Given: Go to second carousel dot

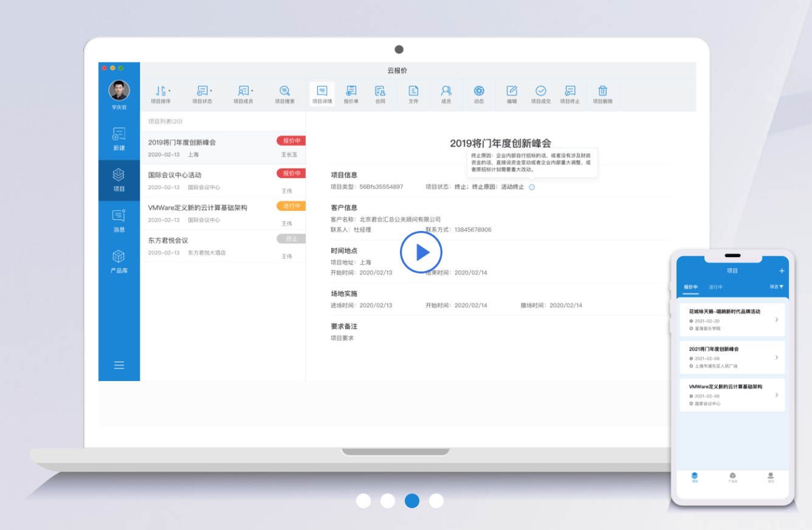Looking at the screenshot, I should pyautogui.click(x=388, y=501).
